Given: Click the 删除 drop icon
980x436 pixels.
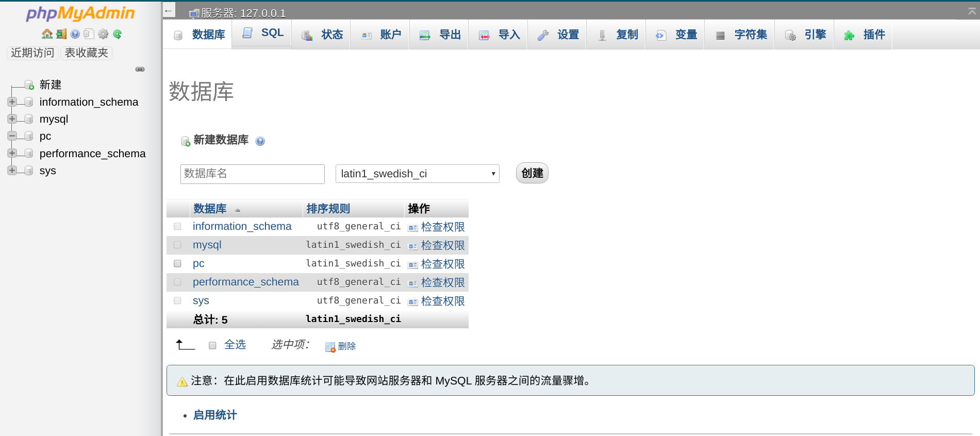Looking at the screenshot, I should click(x=330, y=347).
